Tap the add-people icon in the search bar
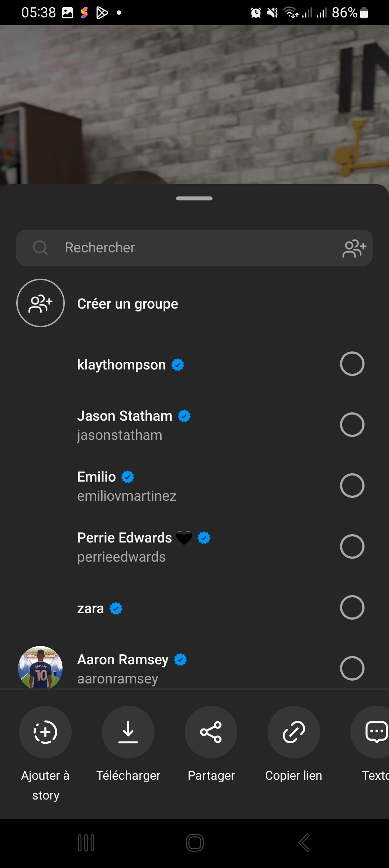This screenshot has height=868, width=389. 354,248
